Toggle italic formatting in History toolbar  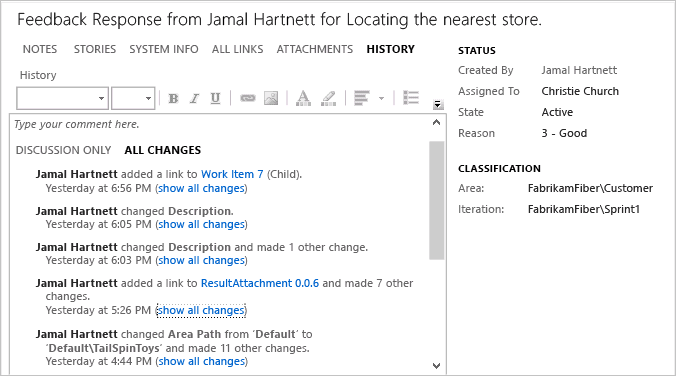pos(194,98)
